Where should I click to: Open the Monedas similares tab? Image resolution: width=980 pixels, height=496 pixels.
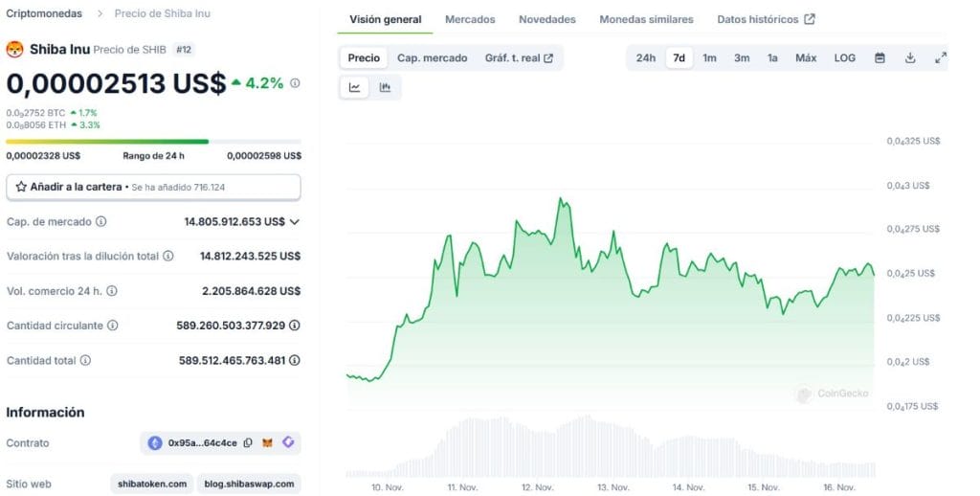pyautogui.click(x=646, y=19)
